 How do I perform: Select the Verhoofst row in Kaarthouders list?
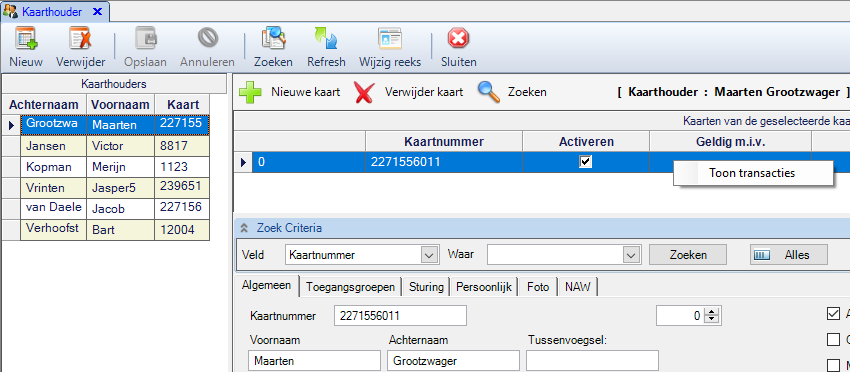[106, 229]
